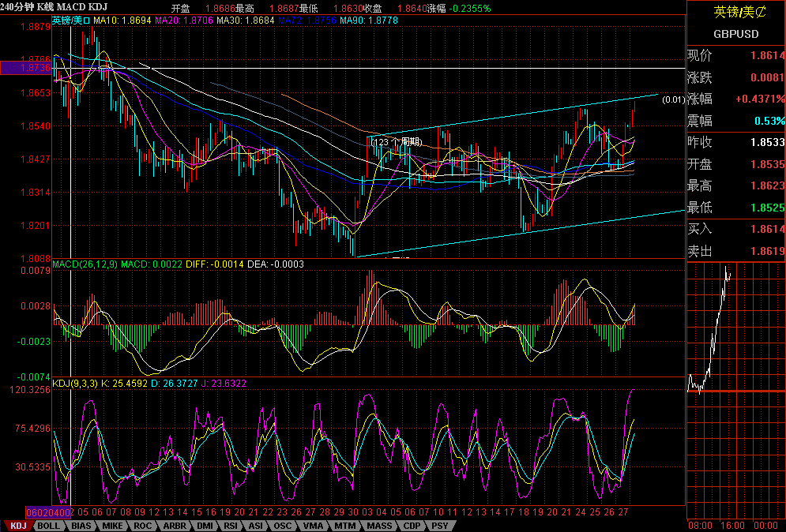Click the GBPUSD symbol in quote panel
This screenshot has width=786, height=532.
pos(736,34)
